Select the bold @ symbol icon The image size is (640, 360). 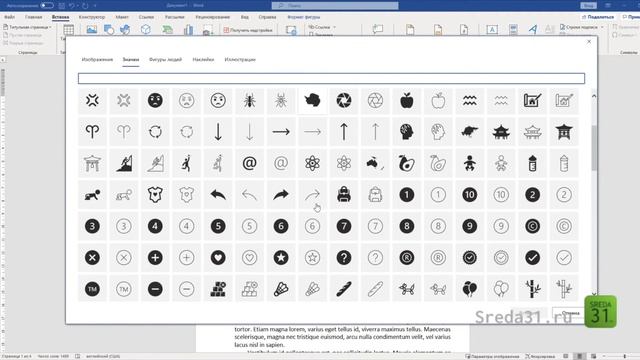(x=249, y=163)
